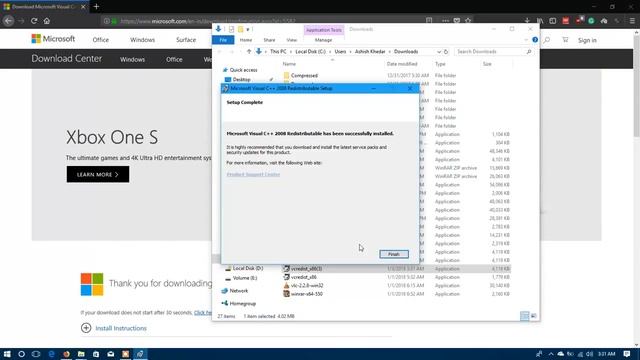Click Users in the breadcrumb
The image size is (640, 360).
click(x=340, y=52)
